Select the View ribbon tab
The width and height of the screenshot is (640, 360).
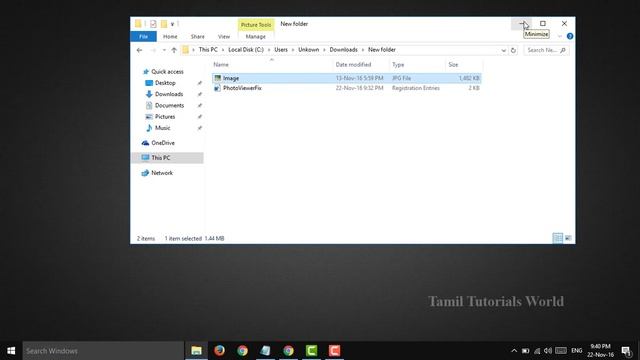[224, 36]
